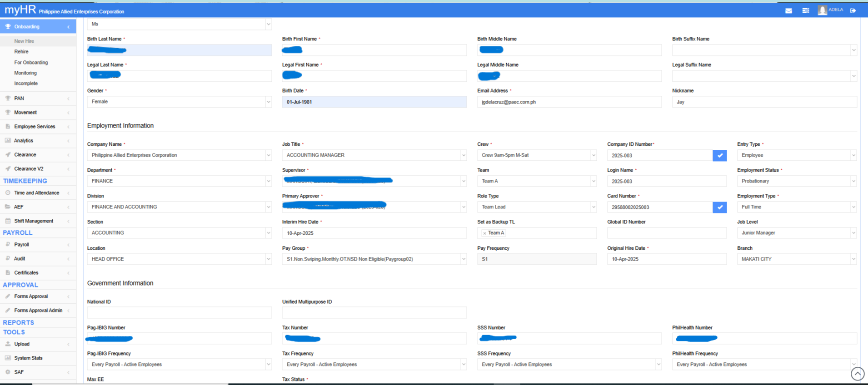The height and width of the screenshot is (385, 868).
Task: Open the Entry Type dropdown
Action: pyautogui.click(x=797, y=155)
